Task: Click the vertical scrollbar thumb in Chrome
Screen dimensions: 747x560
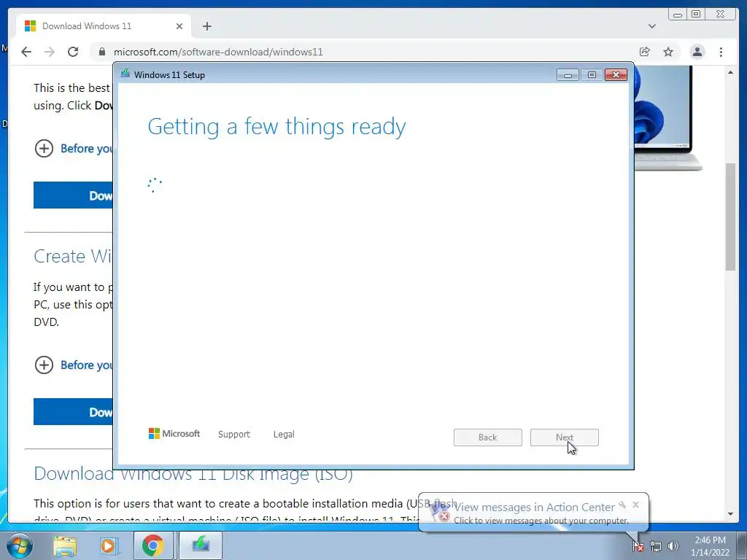Action: point(731,217)
